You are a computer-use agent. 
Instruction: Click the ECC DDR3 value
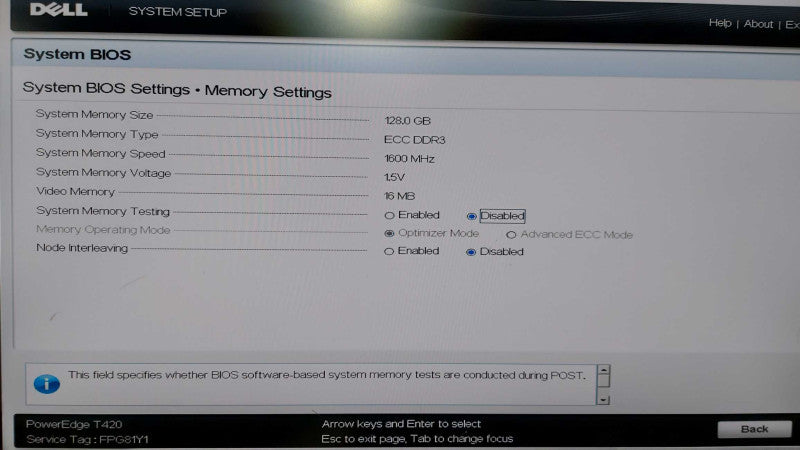pyautogui.click(x=414, y=140)
